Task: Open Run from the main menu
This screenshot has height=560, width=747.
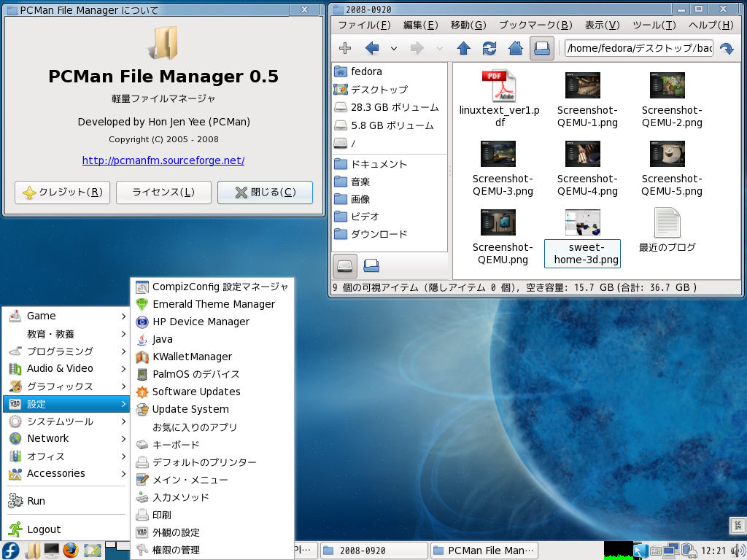Action: (66, 501)
